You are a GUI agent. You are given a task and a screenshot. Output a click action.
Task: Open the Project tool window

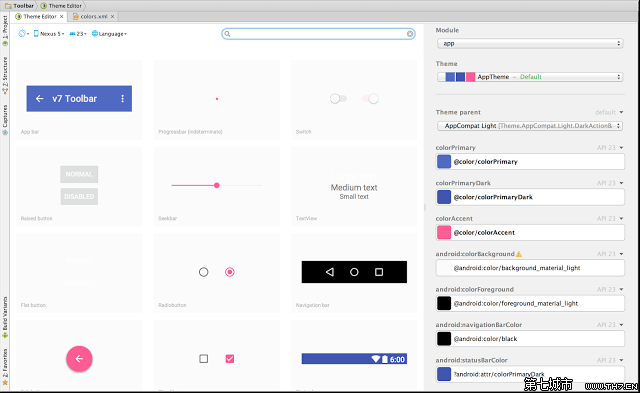[5, 31]
